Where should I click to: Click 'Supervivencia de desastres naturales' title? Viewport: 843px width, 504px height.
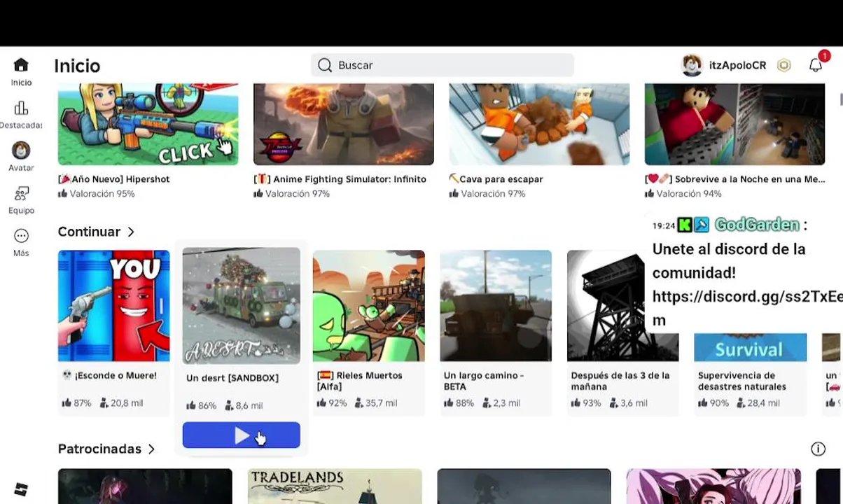pos(742,381)
